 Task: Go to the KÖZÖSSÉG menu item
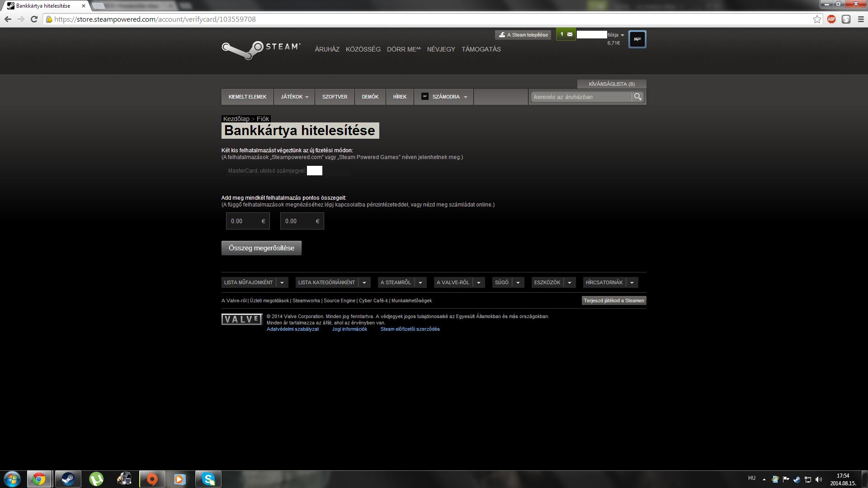363,49
